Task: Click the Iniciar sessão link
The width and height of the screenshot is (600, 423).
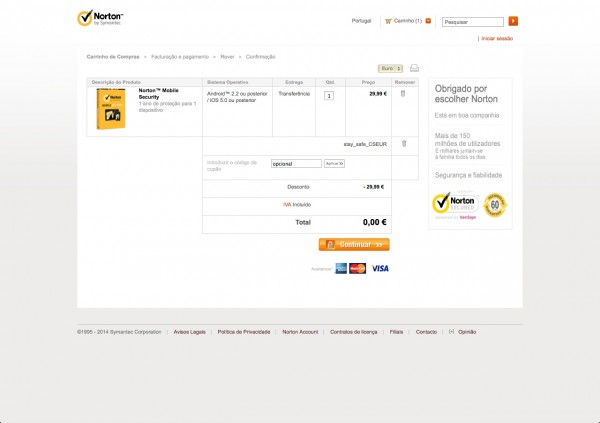Action: coord(497,38)
